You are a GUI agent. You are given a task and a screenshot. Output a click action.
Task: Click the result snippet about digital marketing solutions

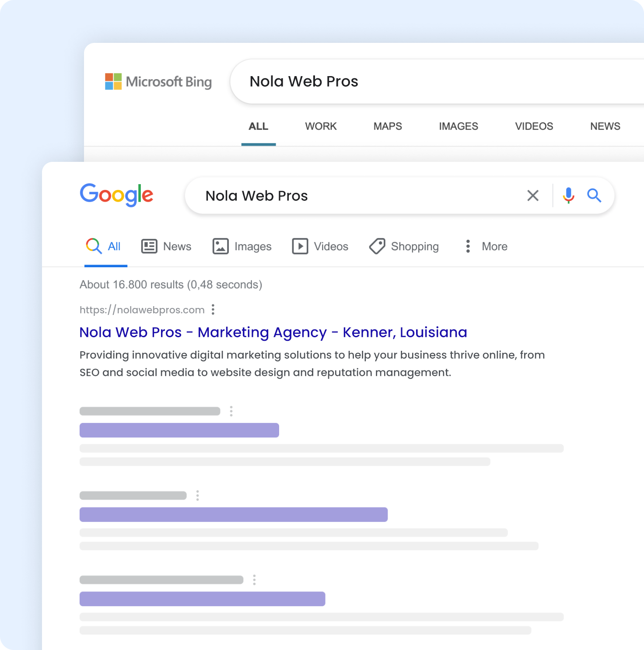coord(312,363)
